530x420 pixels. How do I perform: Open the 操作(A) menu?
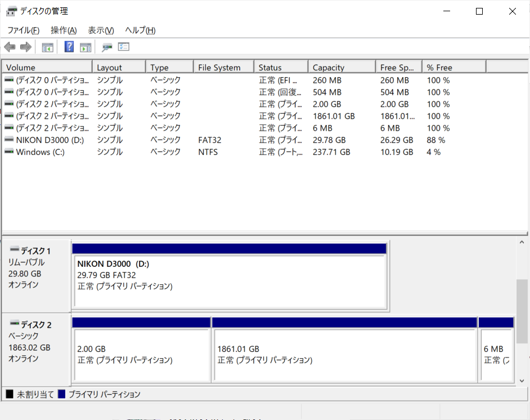[63, 30]
